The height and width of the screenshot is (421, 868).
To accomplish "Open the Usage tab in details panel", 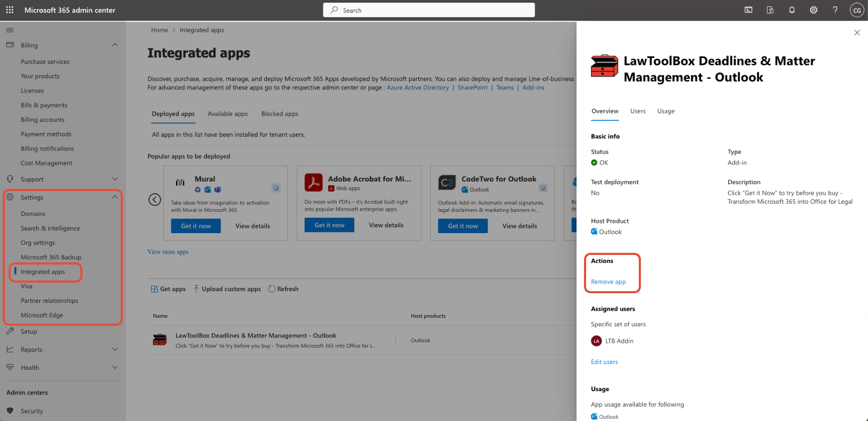I will pyautogui.click(x=666, y=111).
